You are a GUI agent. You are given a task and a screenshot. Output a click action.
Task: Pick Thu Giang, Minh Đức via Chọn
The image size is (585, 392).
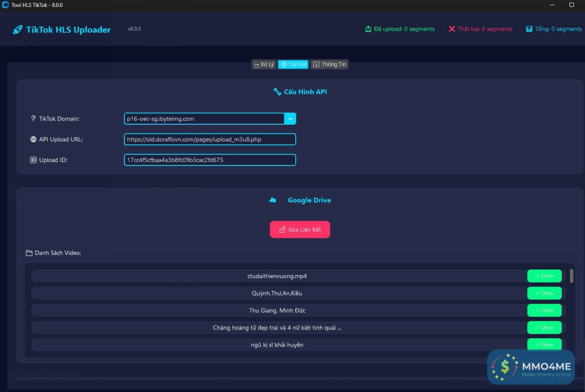(x=544, y=310)
